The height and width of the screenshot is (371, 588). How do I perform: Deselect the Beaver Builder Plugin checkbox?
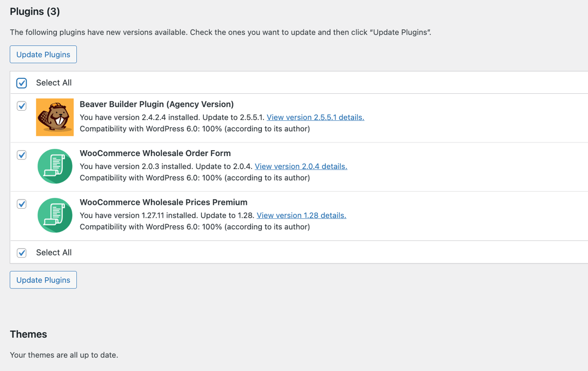(x=21, y=106)
